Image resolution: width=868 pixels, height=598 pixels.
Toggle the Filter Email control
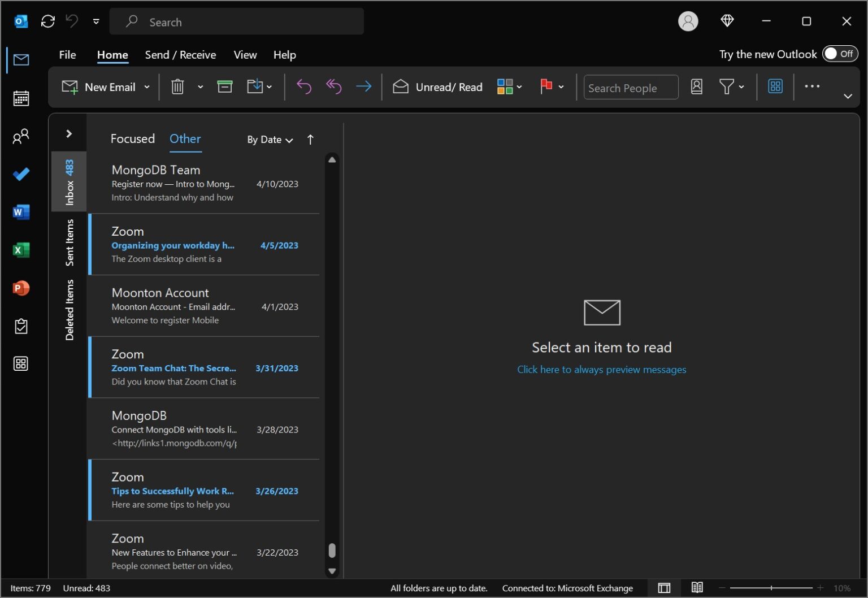pos(728,86)
